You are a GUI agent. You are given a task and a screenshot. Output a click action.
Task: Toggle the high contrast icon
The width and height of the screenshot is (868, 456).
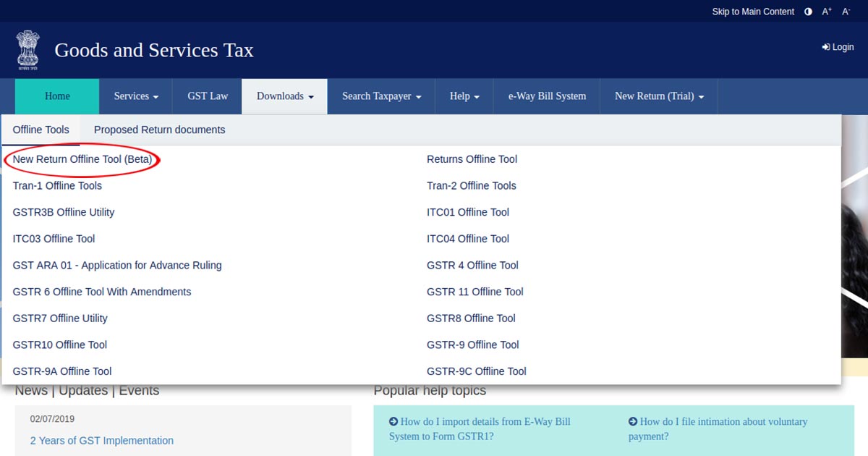coord(808,12)
